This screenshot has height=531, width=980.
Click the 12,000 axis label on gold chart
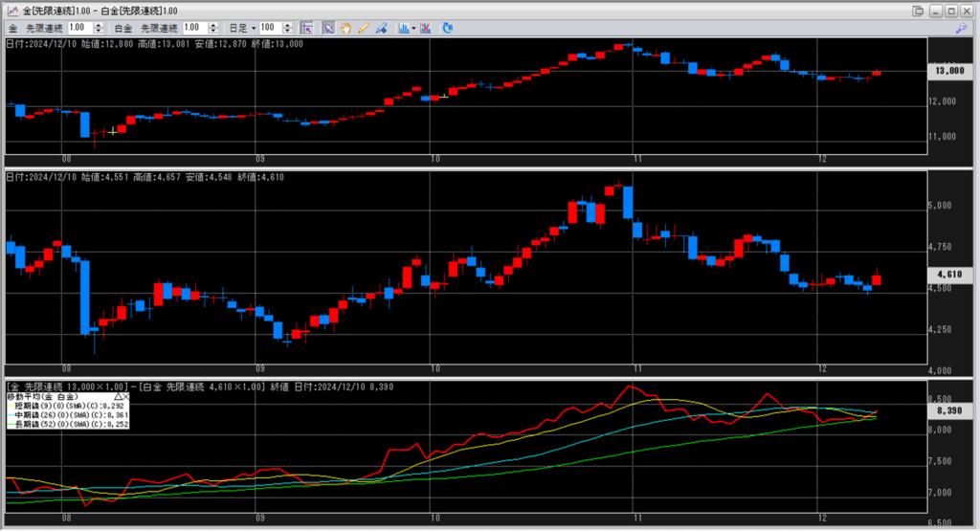tap(944, 101)
